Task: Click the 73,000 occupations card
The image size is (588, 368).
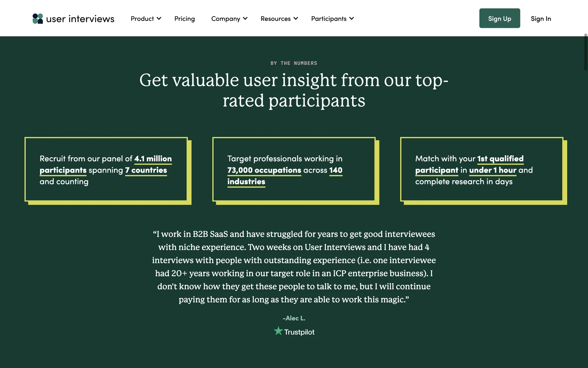Action: 294,169
